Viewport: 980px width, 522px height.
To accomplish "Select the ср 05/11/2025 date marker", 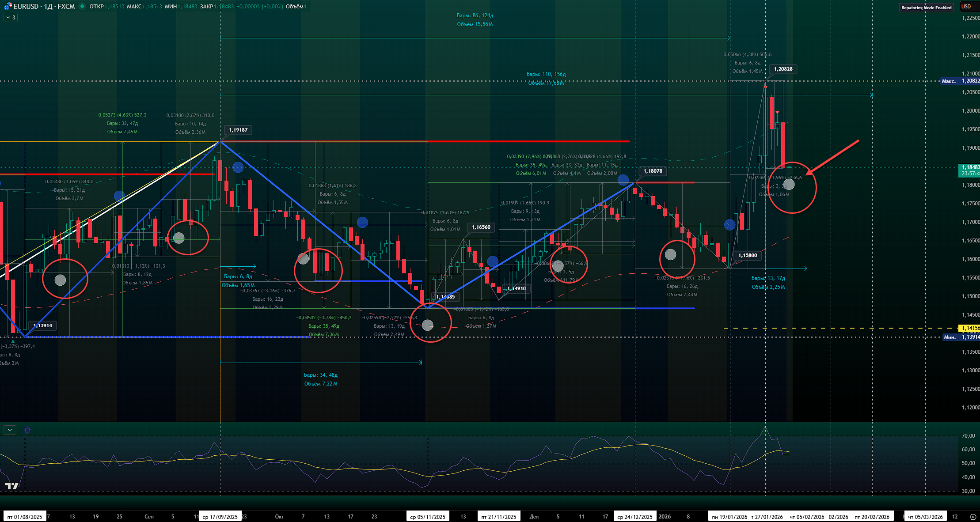I will click(x=427, y=517).
